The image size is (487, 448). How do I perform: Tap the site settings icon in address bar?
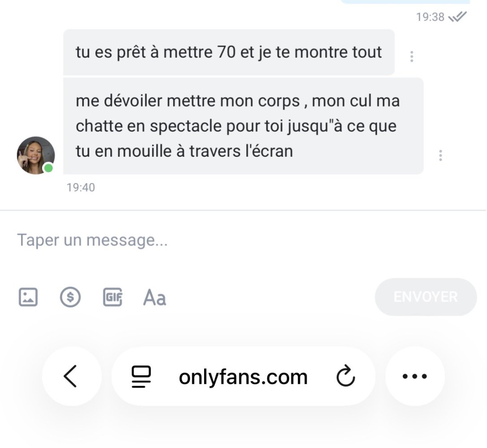tap(141, 377)
